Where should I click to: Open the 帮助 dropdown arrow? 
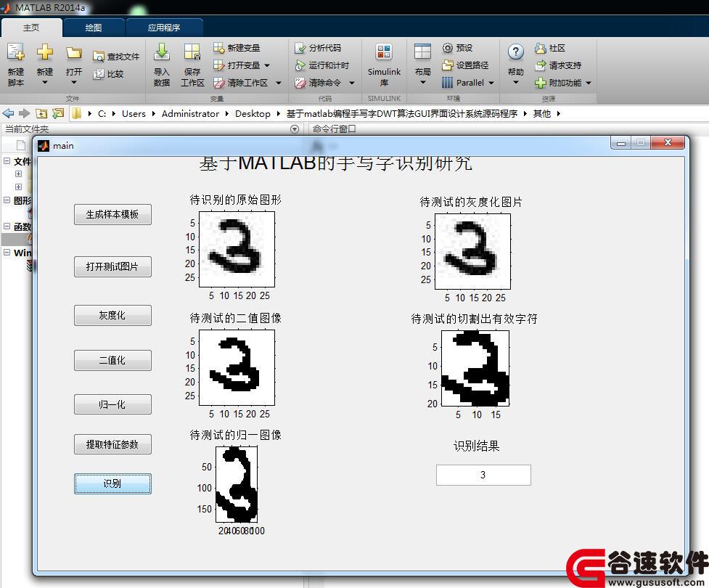(516, 83)
